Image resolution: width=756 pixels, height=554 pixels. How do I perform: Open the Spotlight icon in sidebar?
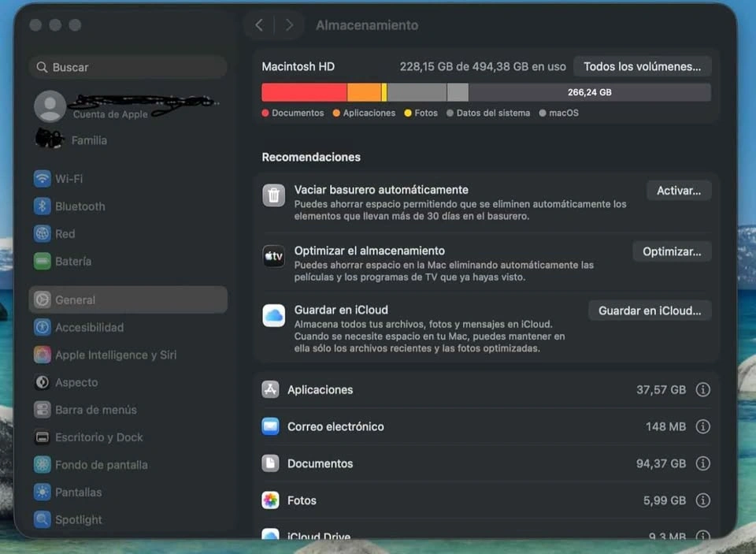(x=43, y=520)
